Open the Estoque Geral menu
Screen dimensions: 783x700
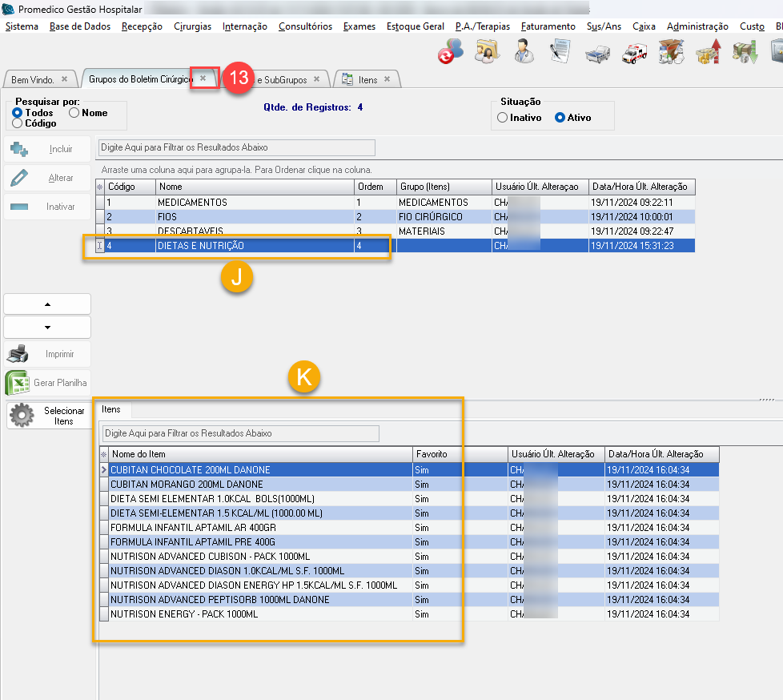tap(415, 26)
